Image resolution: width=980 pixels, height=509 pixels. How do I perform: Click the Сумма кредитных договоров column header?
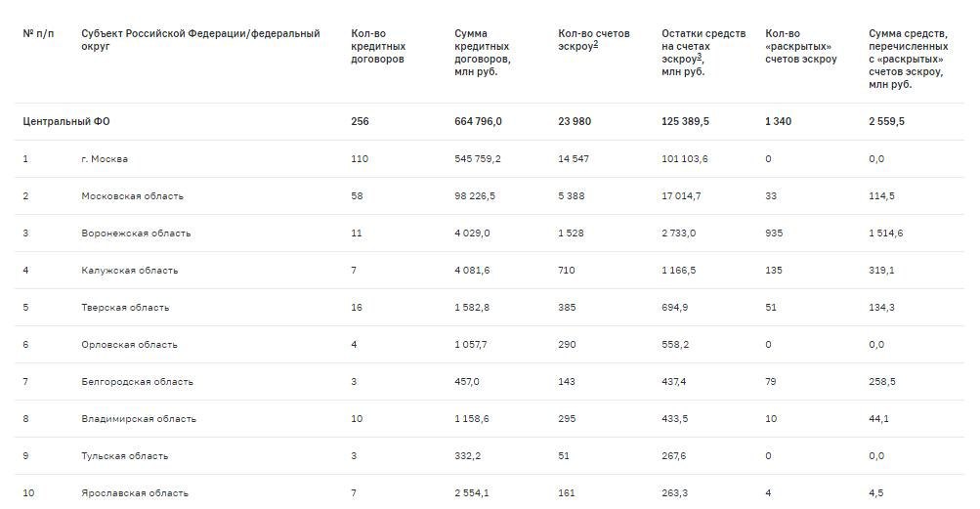[482, 53]
